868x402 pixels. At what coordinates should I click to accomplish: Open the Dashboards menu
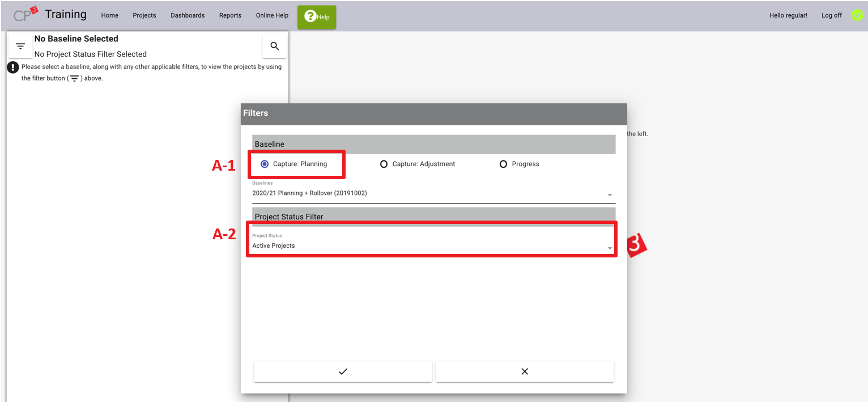coord(188,15)
